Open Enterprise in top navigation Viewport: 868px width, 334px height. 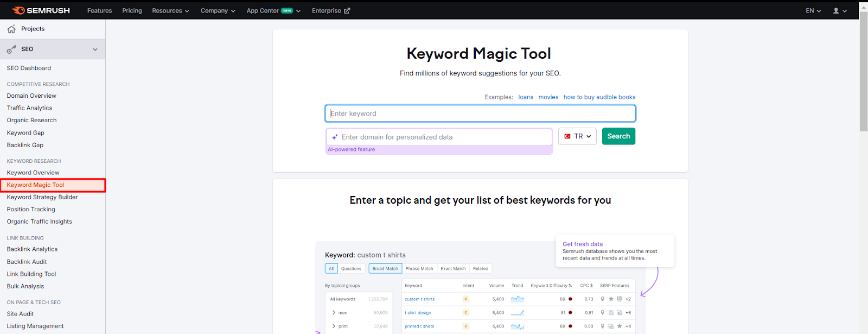tap(331, 10)
